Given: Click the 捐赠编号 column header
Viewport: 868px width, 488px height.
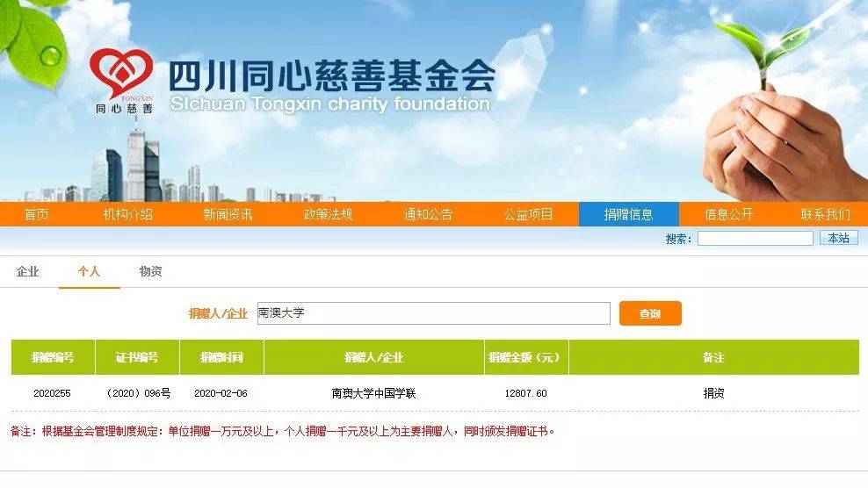Looking at the screenshot, I should coord(53,357).
